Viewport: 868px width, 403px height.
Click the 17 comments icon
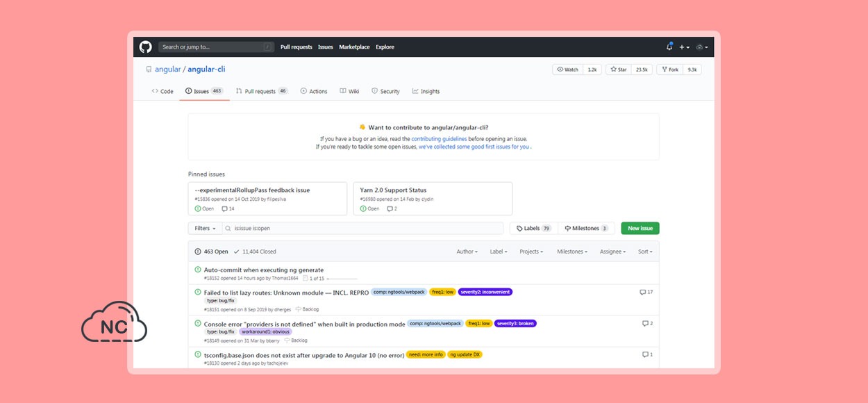click(x=646, y=293)
